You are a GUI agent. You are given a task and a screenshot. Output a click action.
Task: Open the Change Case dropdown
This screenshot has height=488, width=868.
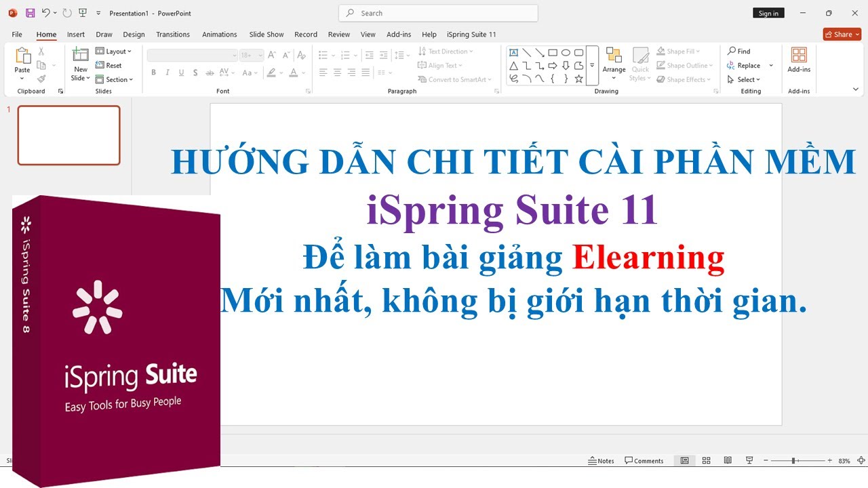pos(249,73)
